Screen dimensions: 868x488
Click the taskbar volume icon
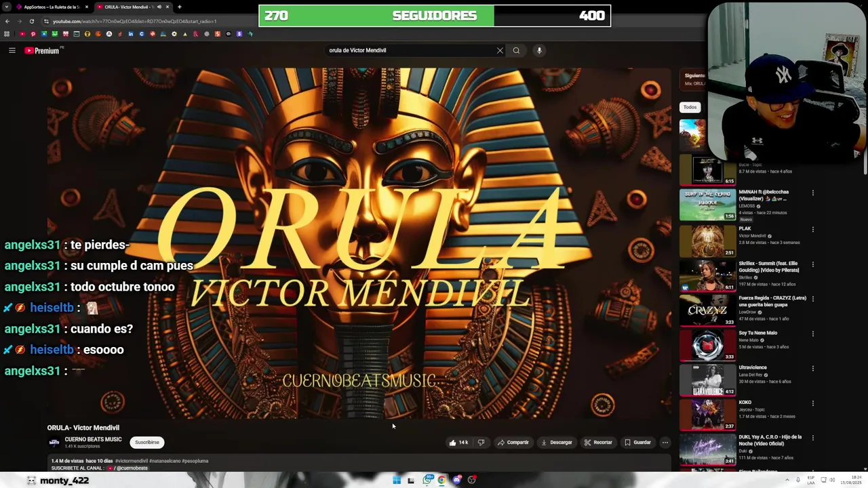coord(832,480)
